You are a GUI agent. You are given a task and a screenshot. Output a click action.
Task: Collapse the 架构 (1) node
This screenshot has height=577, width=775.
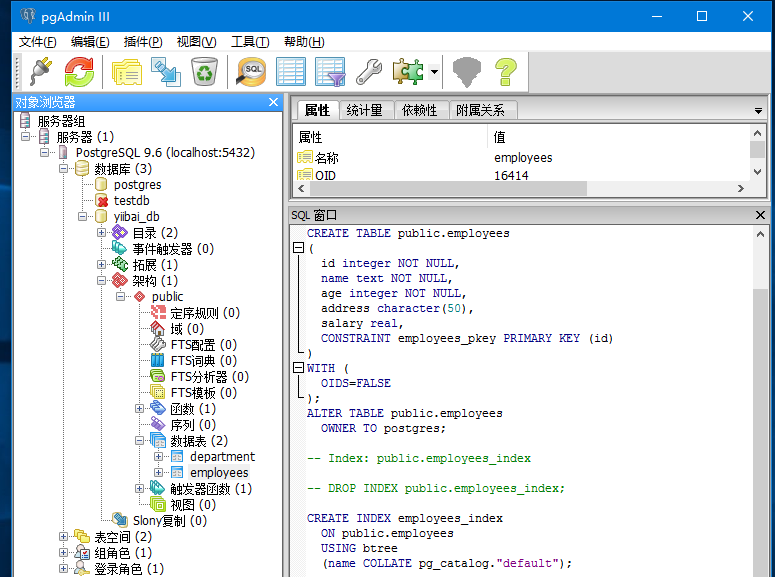pos(101,280)
